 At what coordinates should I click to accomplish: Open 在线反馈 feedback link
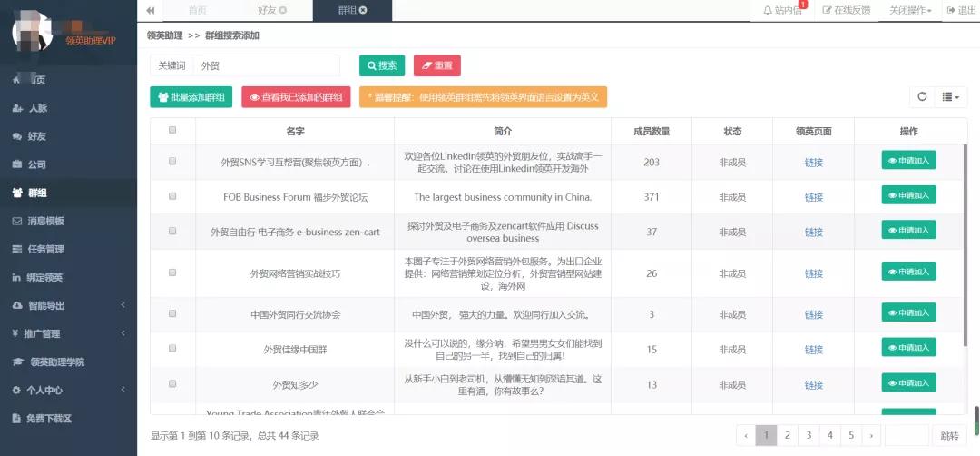pos(848,10)
